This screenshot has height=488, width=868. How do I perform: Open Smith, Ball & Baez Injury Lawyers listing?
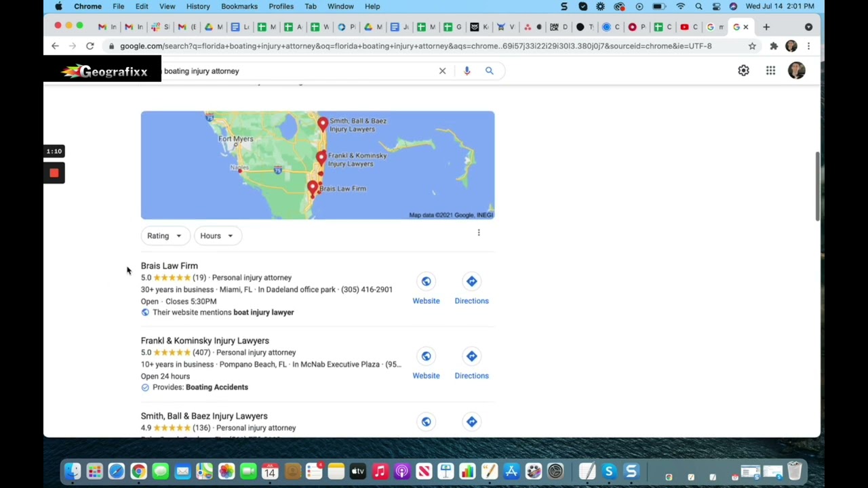[204, 416]
